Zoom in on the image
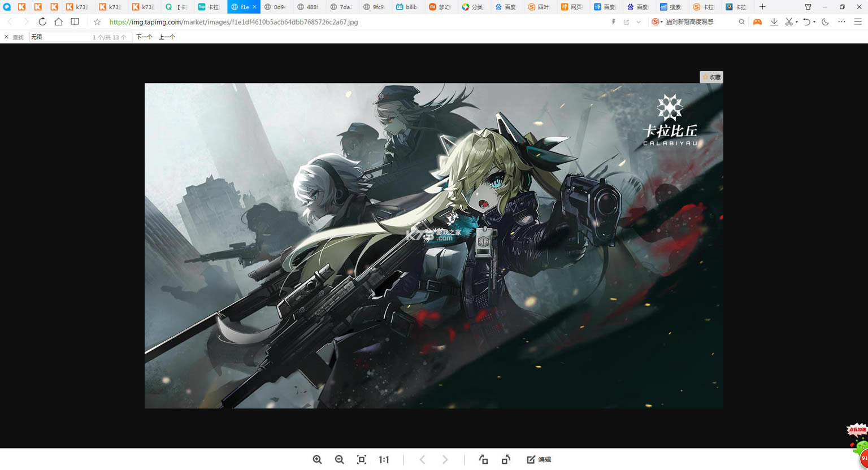 (317, 460)
